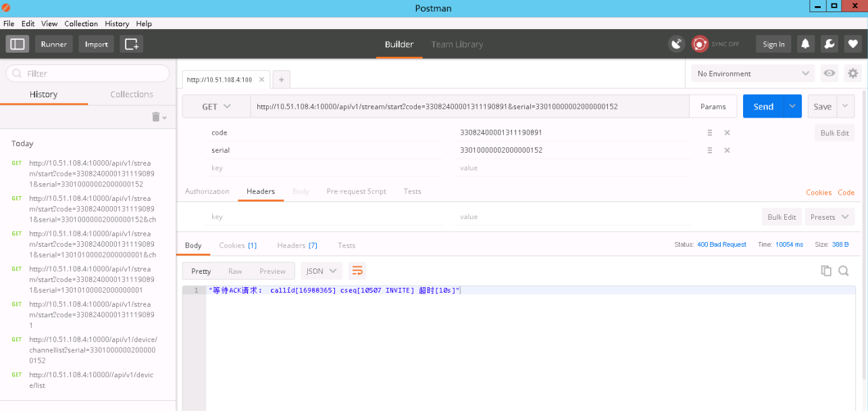
Task: Toggle the sidebar panel icon
Action: 18,44
